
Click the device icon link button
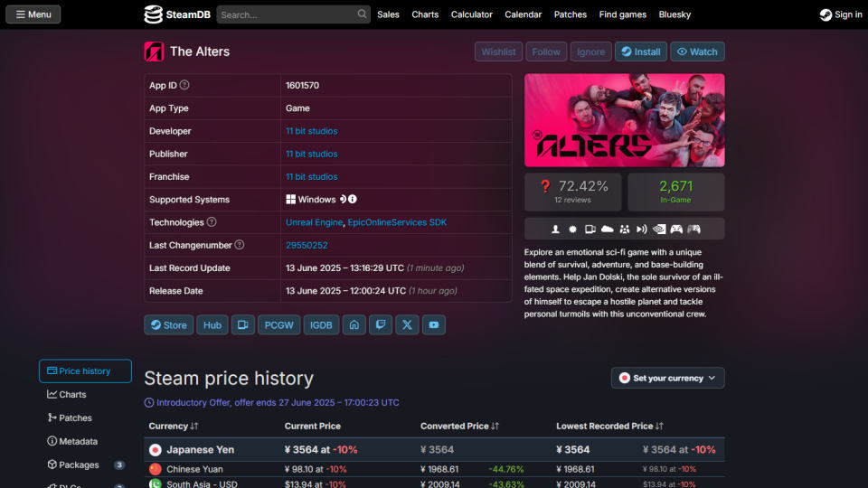243,324
